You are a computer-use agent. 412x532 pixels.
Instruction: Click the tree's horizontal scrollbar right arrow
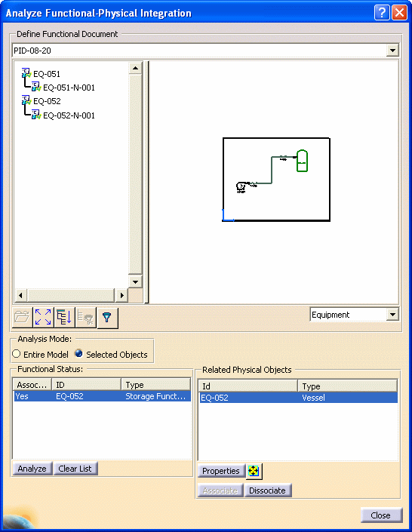(x=121, y=295)
